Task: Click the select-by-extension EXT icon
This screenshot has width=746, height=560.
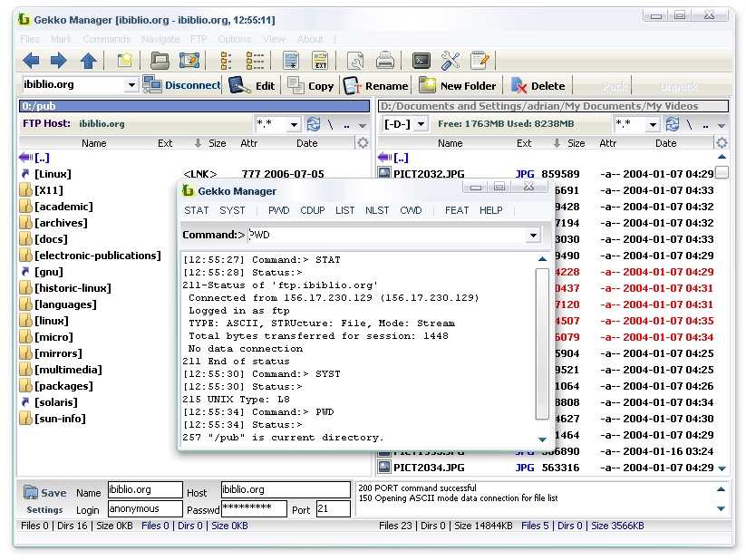Action: click(320, 61)
